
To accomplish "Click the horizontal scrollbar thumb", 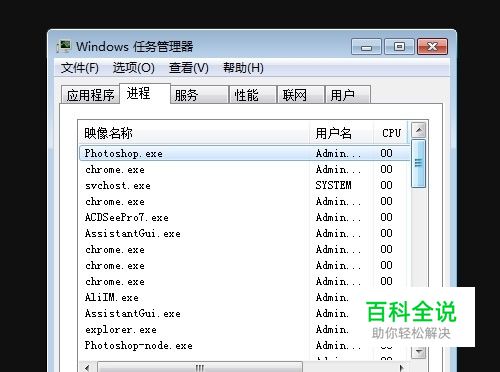I will tap(200, 367).
